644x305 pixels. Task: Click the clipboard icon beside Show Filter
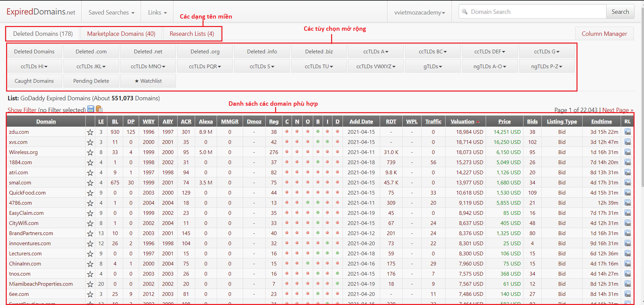[x=99, y=109]
